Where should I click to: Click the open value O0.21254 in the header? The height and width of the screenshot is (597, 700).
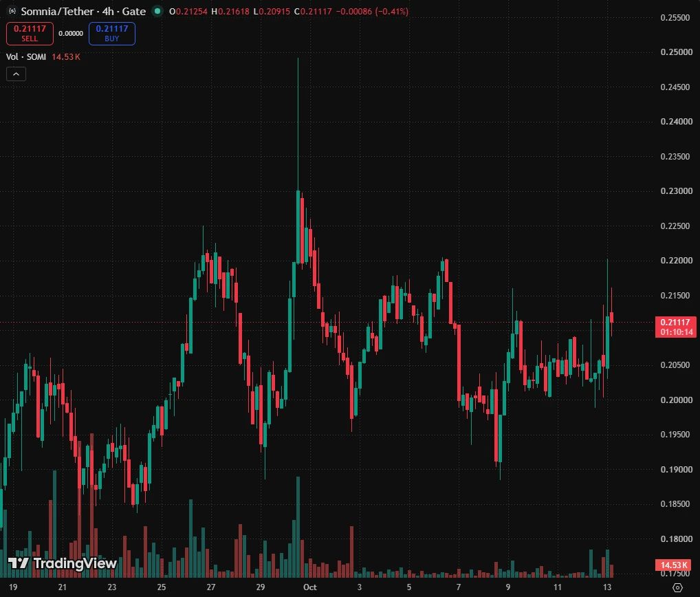pos(188,11)
